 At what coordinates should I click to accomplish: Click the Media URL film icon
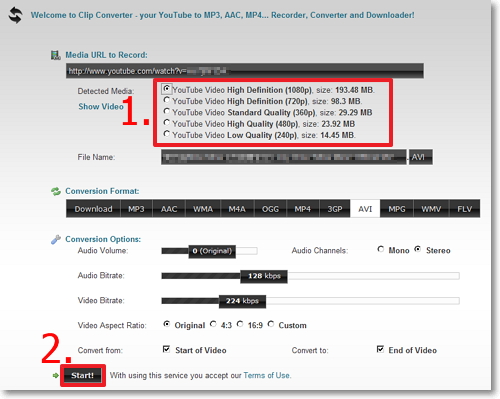(55, 55)
